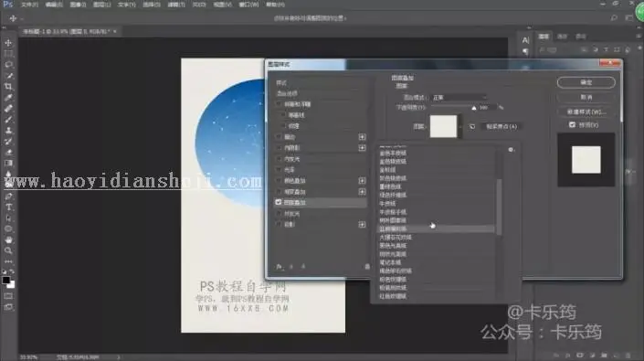Image resolution: width=644 pixels, height=361 pixels.
Task: Enable the 描边 checkbox
Action: (279, 137)
